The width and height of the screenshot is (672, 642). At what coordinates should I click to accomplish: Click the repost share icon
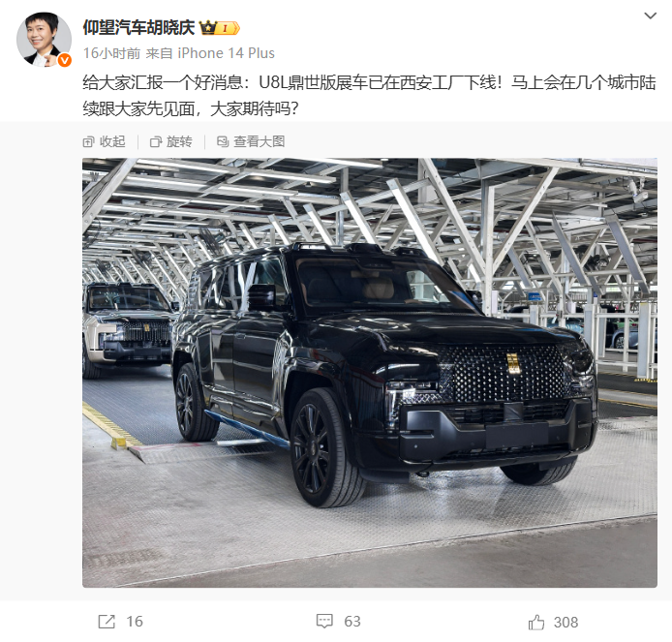point(107,622)
